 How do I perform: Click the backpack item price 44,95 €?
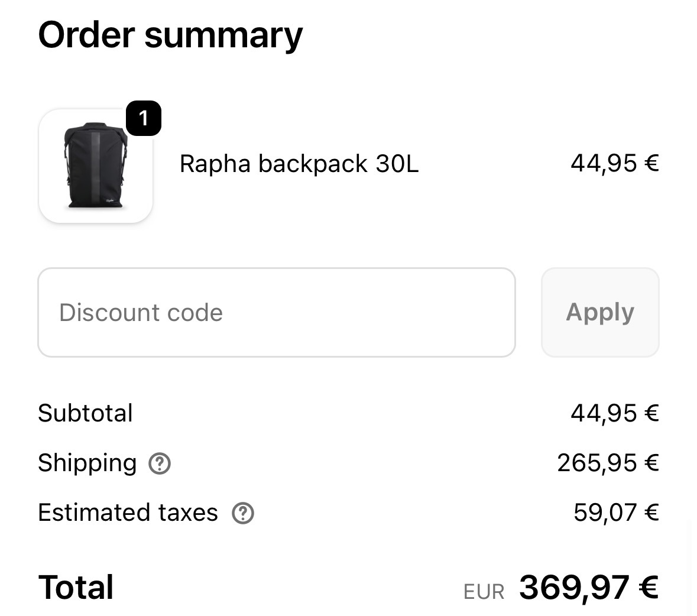614,163
